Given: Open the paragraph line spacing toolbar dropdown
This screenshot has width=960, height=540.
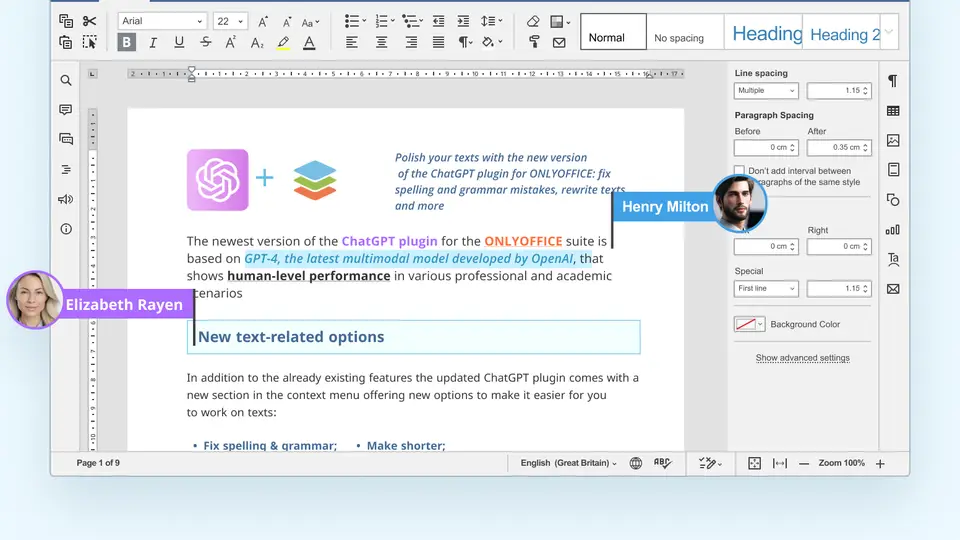Looking at the screenshot, I should pyautogui.click(x=491, y=21).
